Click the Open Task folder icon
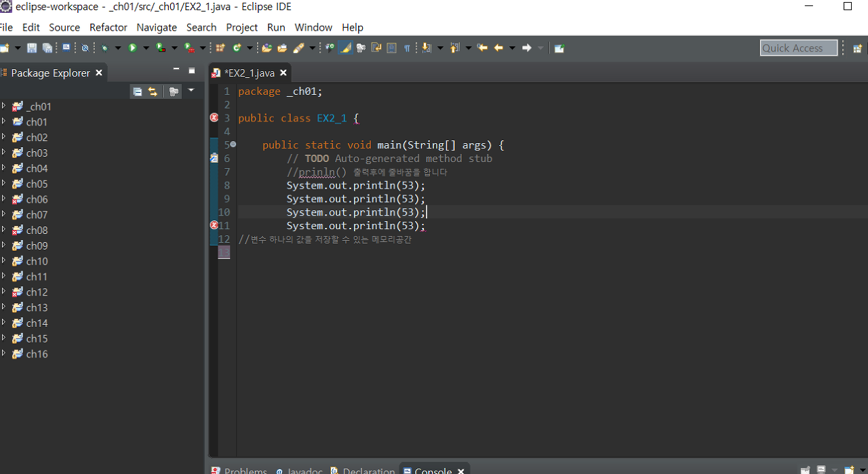 tap(282, 48)
